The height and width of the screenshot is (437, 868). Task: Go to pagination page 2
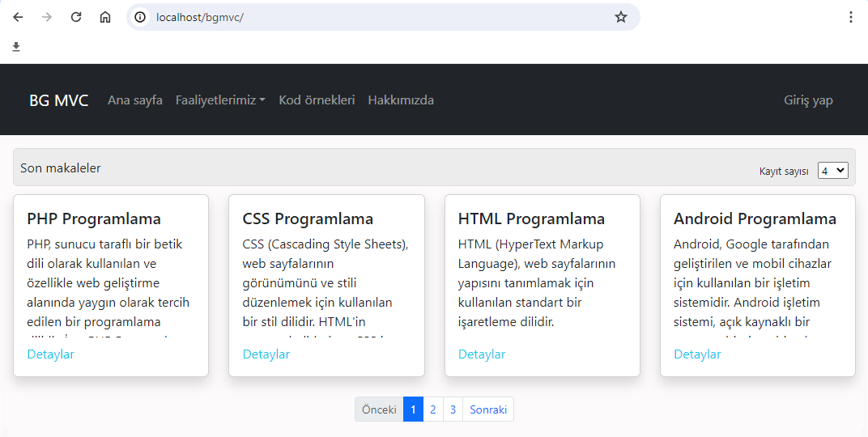pyautogui.click(x=433, y=409)
